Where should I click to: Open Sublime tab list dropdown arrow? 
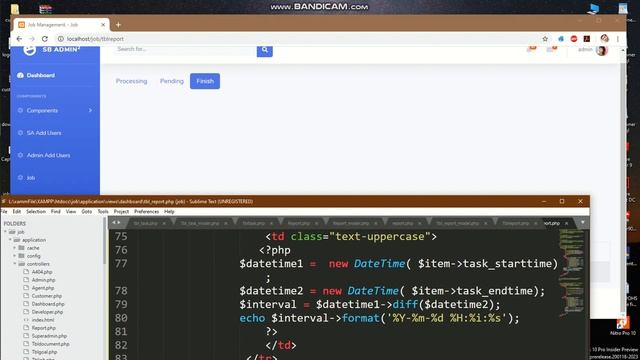tap(582, 222)
